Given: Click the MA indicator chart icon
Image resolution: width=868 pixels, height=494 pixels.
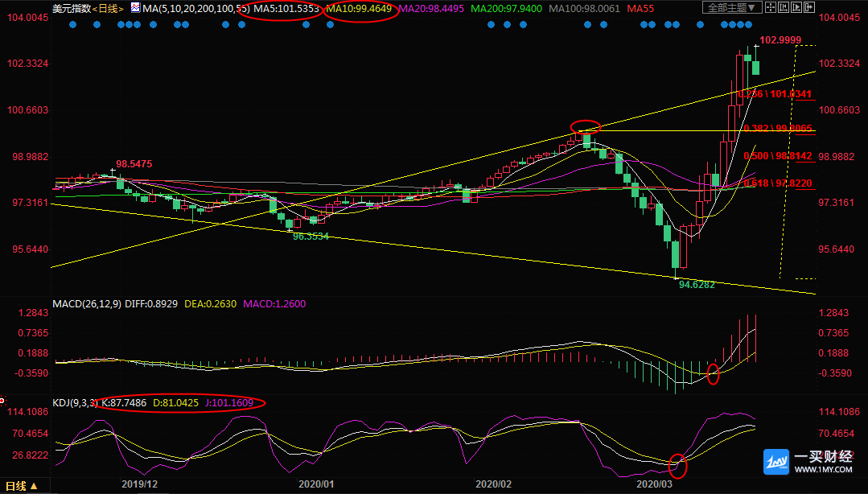Looking at the screenshot, I should (x=136, y=8).
